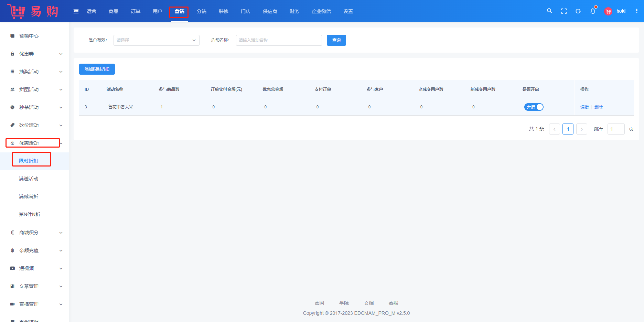644x322 pixels.
Task: Click the hoki user avatar
Action: [608, 11]
